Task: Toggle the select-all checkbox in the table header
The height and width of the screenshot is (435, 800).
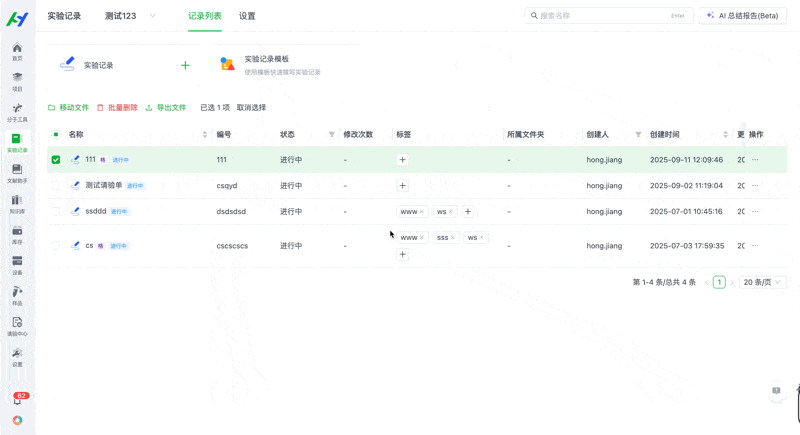Action: click(x=56, y=134)
